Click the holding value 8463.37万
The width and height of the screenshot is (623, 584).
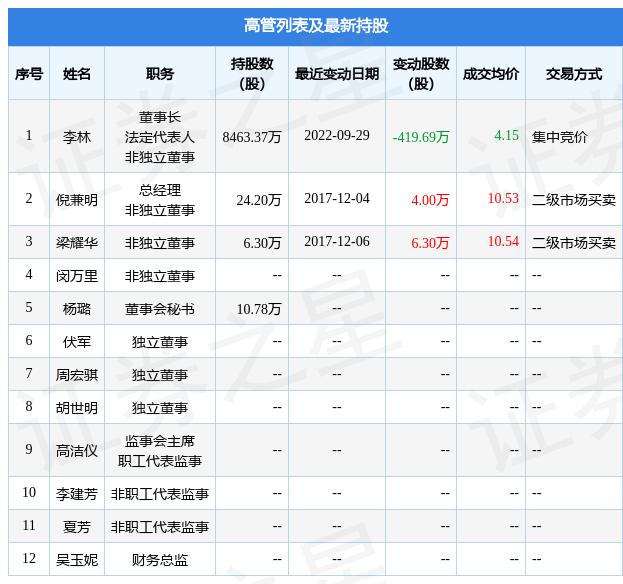[252, 137]
